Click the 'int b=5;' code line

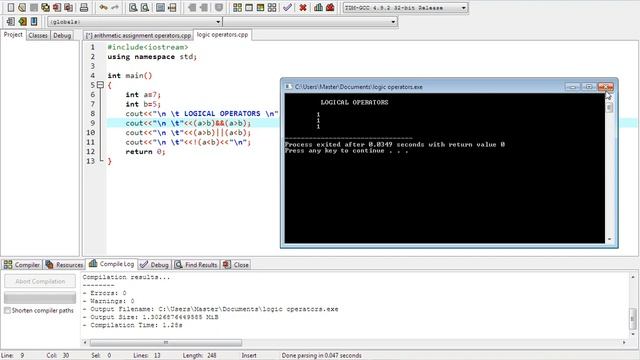point(143,104)
